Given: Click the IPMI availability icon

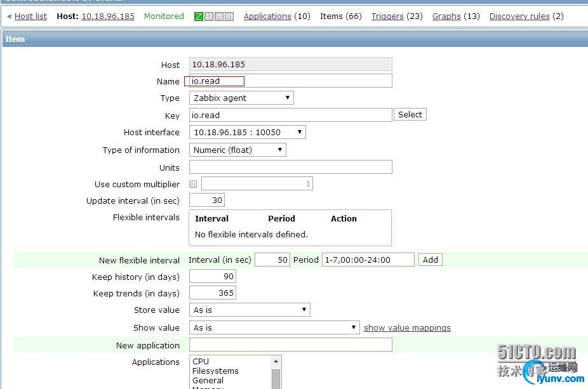Looking at the screenshot, I should [229, 16].
